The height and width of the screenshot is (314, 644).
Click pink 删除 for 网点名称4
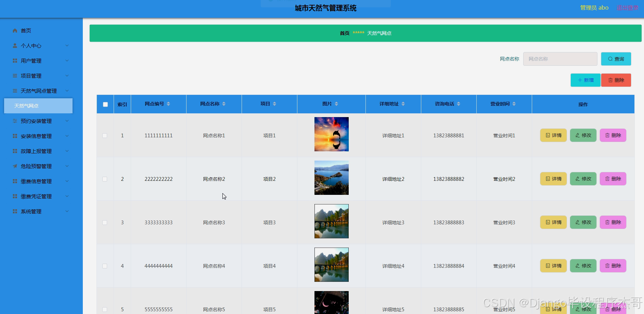pyautogui.click(x=613, y=266)
